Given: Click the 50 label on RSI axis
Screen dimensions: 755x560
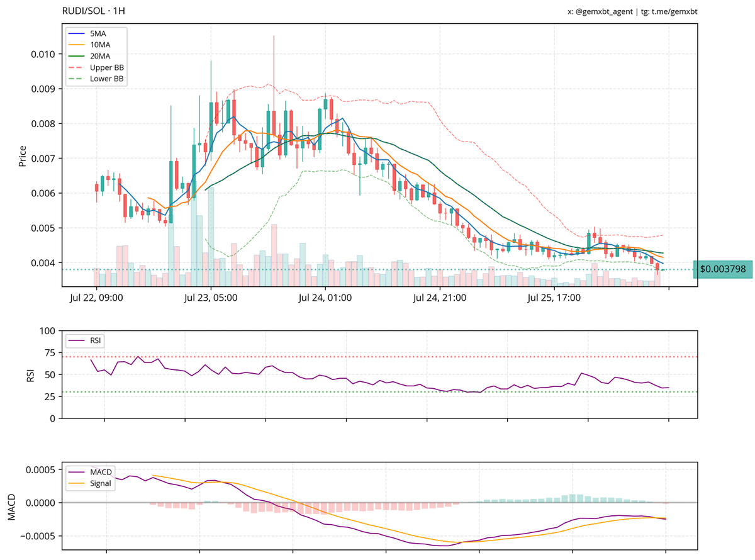Looking at the screenshot, I should [x=50, y=375].
